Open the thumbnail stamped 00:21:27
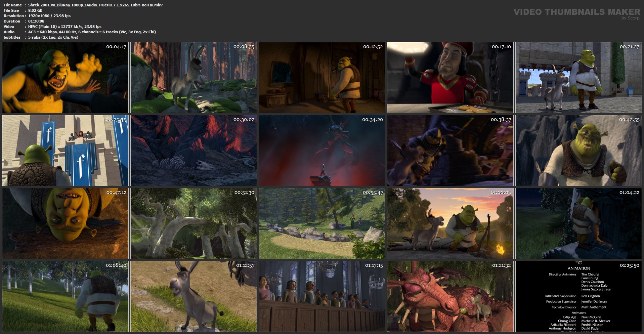644x334 pixels. click(579, 78)
